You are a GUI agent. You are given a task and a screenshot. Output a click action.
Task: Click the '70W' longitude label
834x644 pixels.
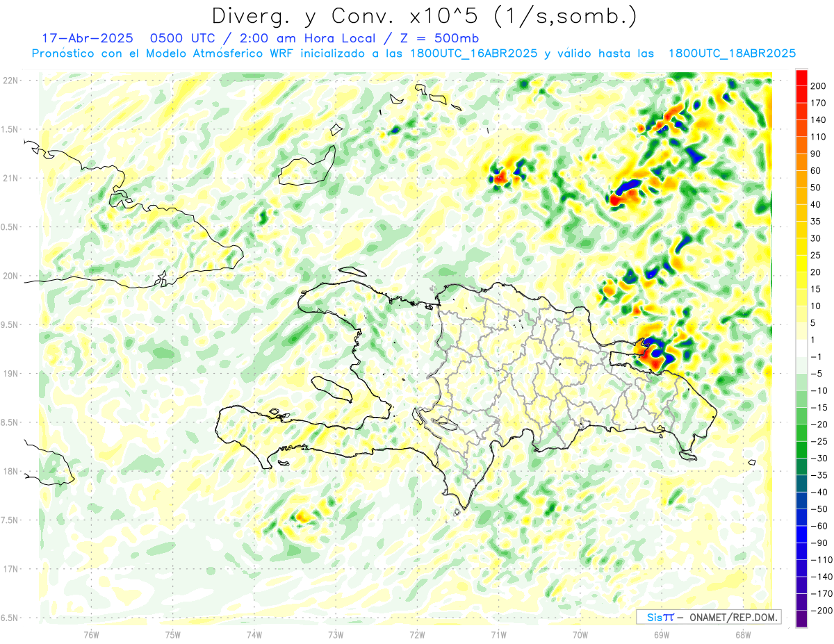[580, 634]
